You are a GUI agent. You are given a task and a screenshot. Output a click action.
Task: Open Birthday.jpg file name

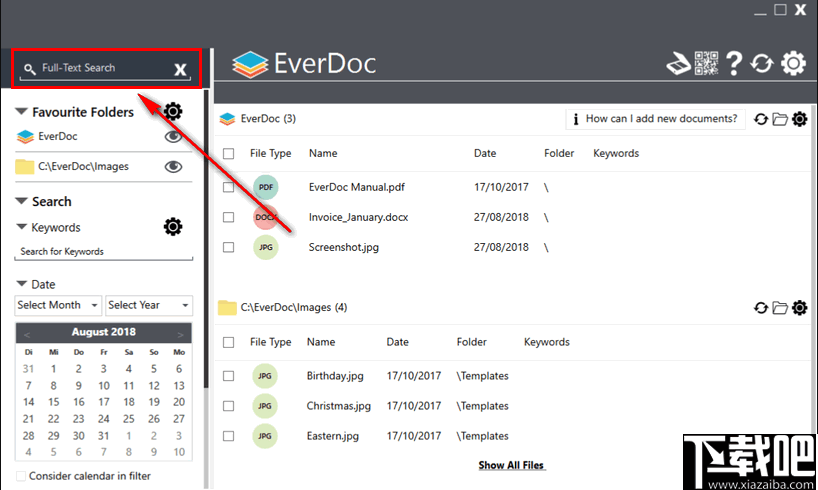335,376
